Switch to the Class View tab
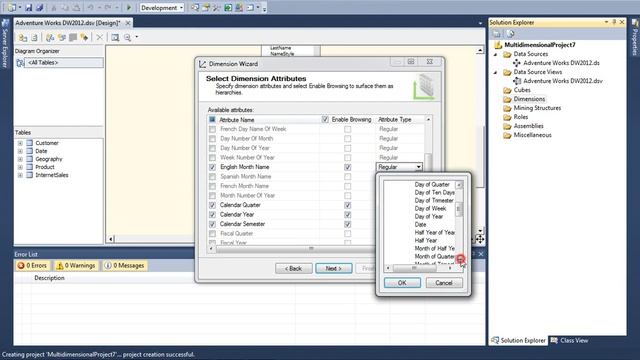 (x=569, y=340)
